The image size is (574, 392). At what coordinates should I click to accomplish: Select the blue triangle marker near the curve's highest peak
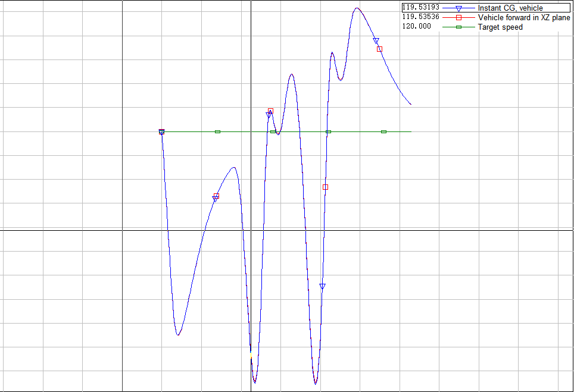(x=376, y=40)
